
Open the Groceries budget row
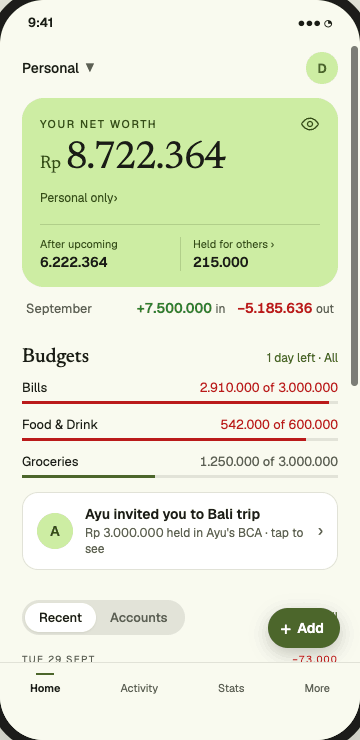[x=180, y=466]
